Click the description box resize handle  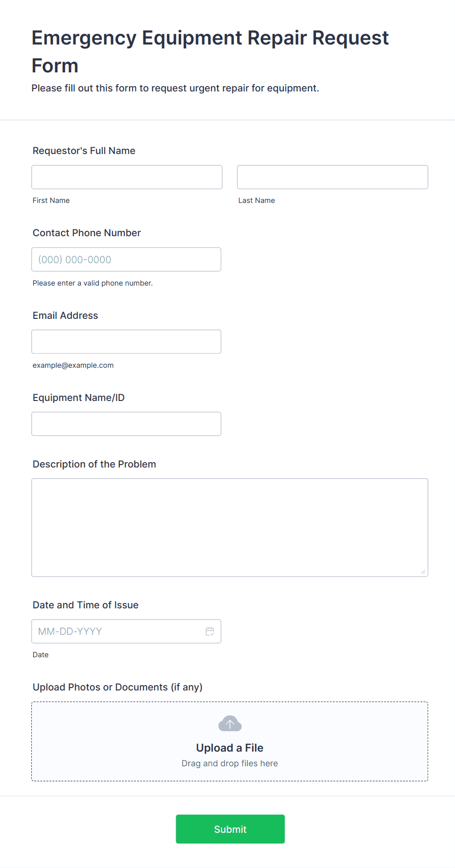coord(423,572)
